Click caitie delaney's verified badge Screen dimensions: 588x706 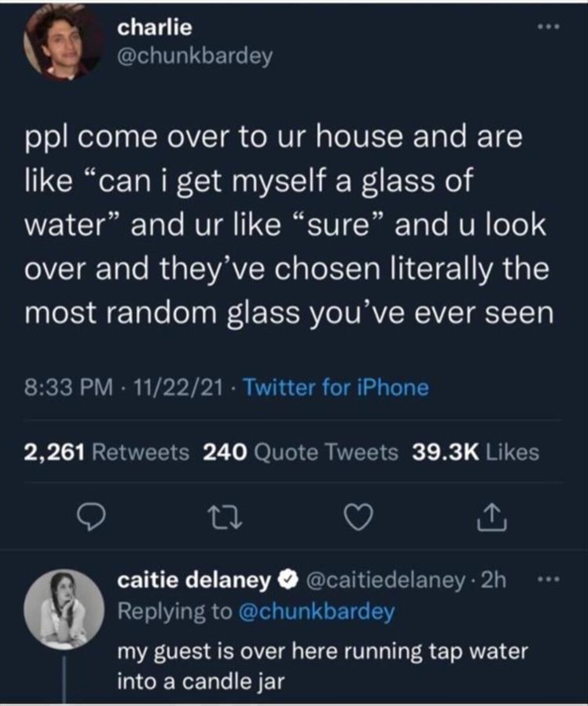click(x=287, y=578)
